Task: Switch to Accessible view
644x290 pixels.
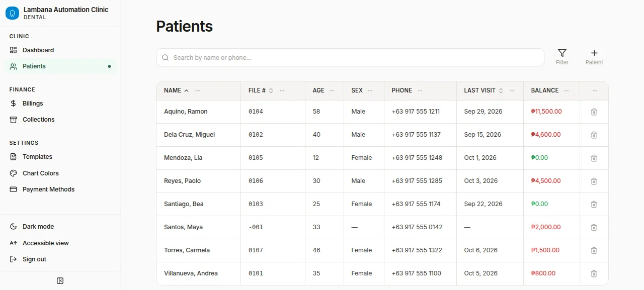Action: pos(60,243)
